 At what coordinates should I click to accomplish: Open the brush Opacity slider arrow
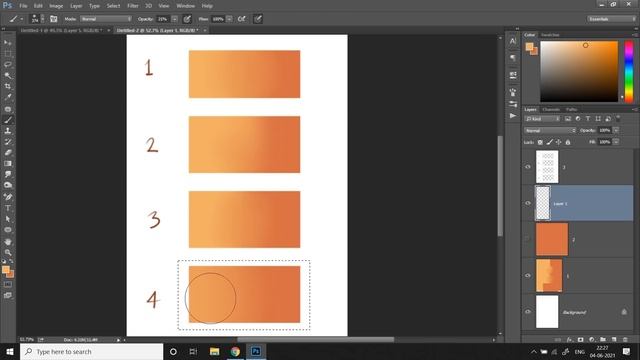(x=175, y=19)
